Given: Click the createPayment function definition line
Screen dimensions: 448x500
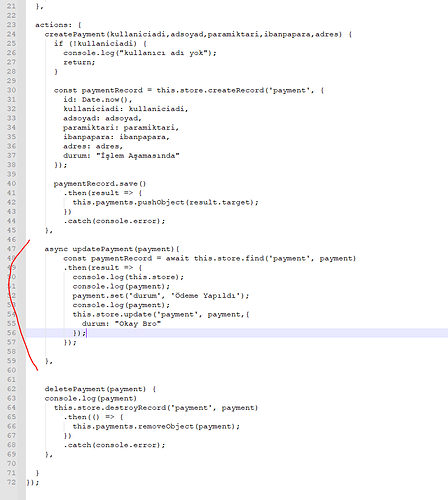Looking at the screenshot, I should 198,34.
